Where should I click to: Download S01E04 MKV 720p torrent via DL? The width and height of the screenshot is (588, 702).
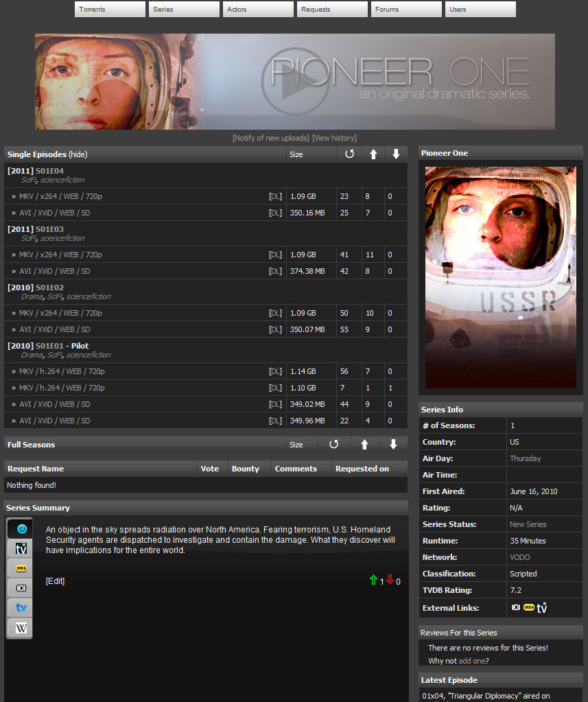275,196
